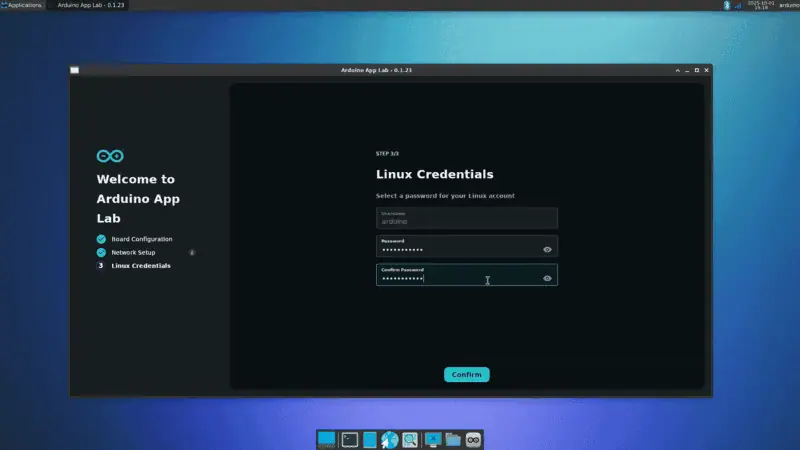Click the Bluetooth tray icon
Image resolution: width=800 pixels, height=450 pixels.
(727, 5)
